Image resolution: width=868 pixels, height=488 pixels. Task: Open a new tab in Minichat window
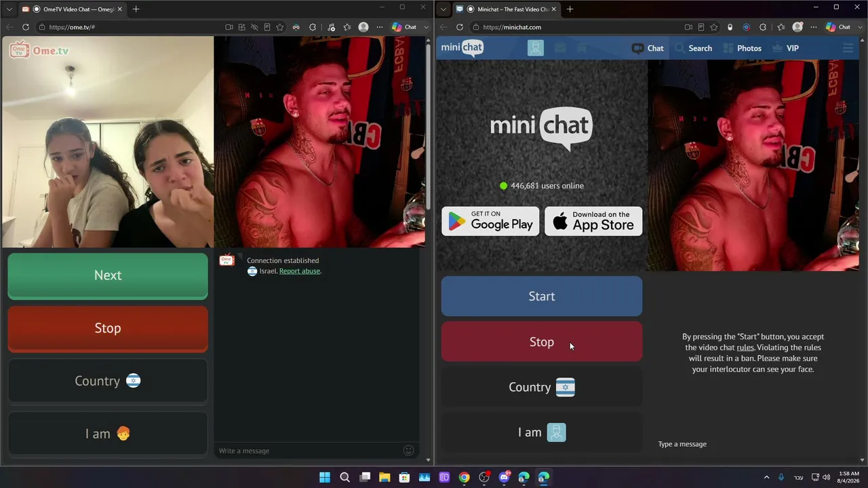click(570, 9)
